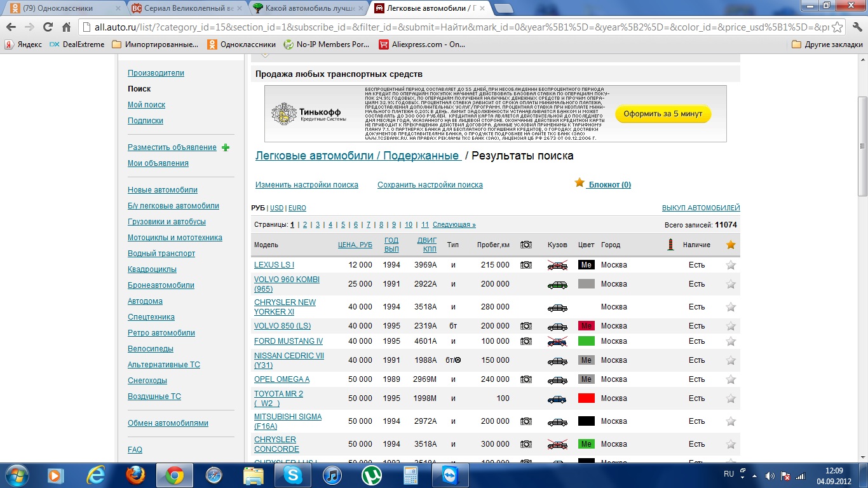Star the MITSUBISHI SIGMA listing
This screenshot has width=868, height=488.
point(731,421)
